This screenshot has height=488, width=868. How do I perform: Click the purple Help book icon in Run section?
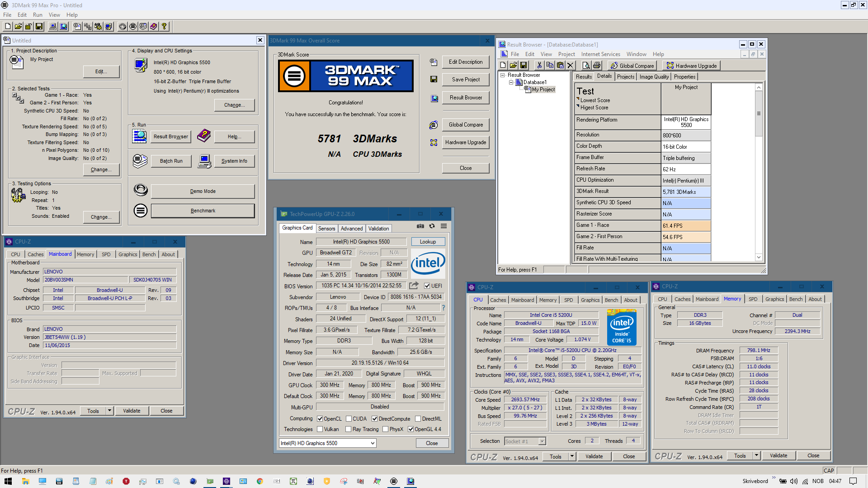[204, 135]
